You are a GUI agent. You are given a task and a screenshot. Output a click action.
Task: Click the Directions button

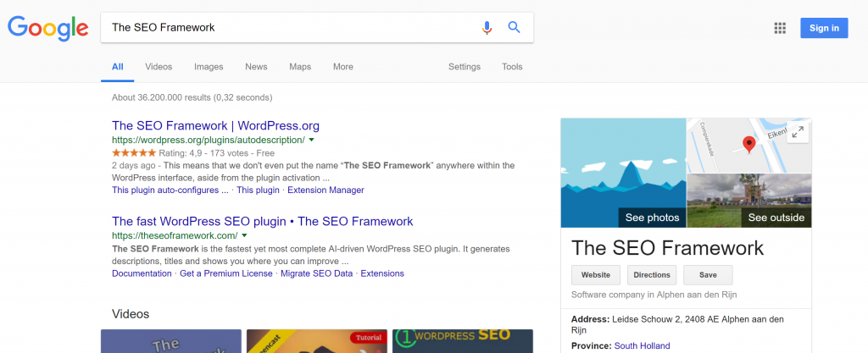(652, 275)
